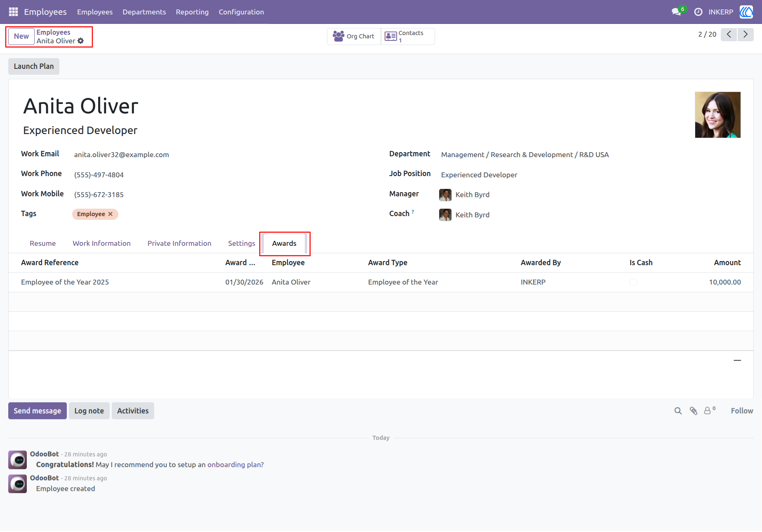Go to previous employee record

tap(729, 34)
